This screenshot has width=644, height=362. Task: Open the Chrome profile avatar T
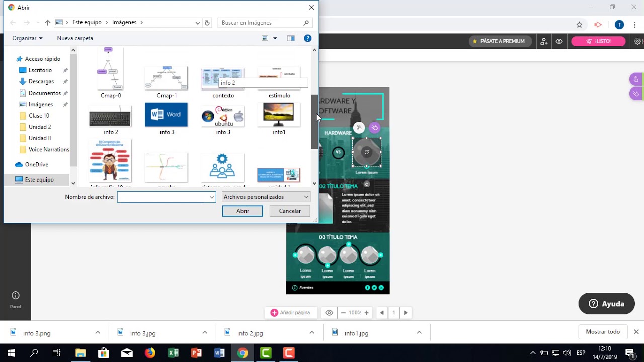(619, 25)
